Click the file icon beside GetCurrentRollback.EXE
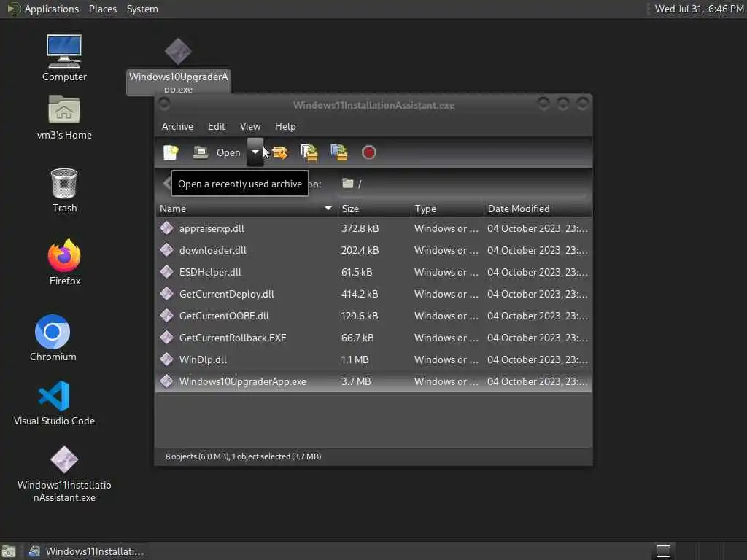The width and height of the screenshot is (747, 560). pyautogui.click(x=167, y=338)
